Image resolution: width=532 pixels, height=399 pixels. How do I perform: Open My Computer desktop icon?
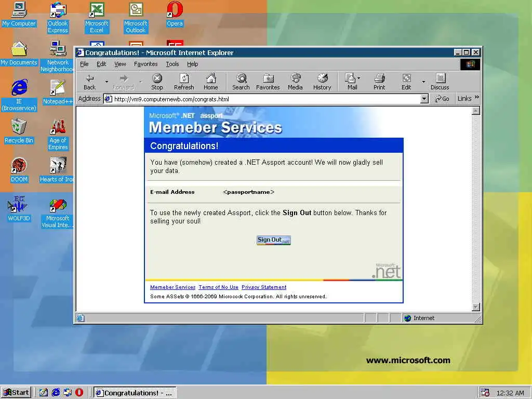(19, 14)
